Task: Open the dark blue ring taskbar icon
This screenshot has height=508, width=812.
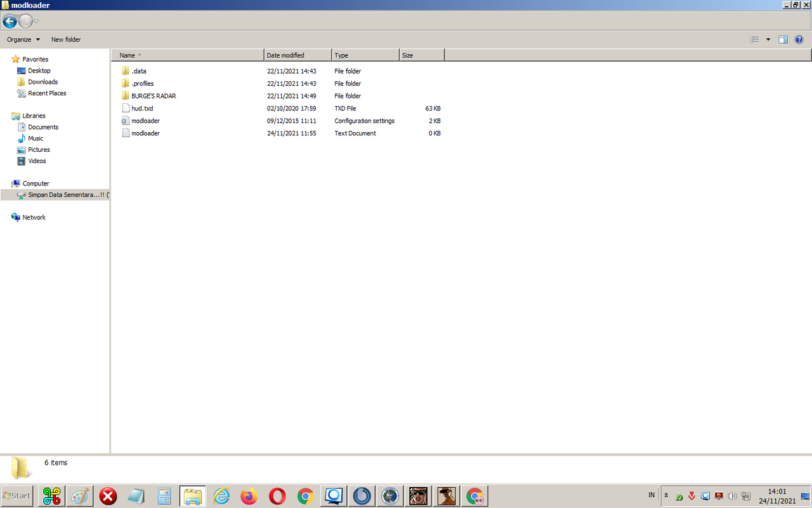Action: coord(362,496)
